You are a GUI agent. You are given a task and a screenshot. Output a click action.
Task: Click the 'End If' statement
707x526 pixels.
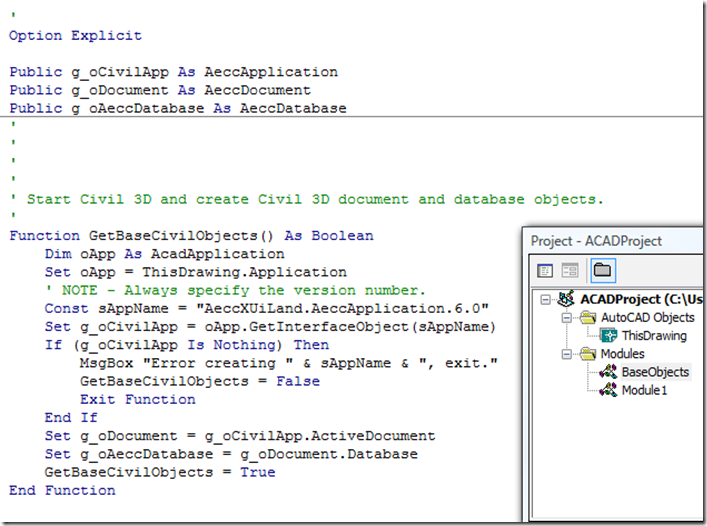71,417
